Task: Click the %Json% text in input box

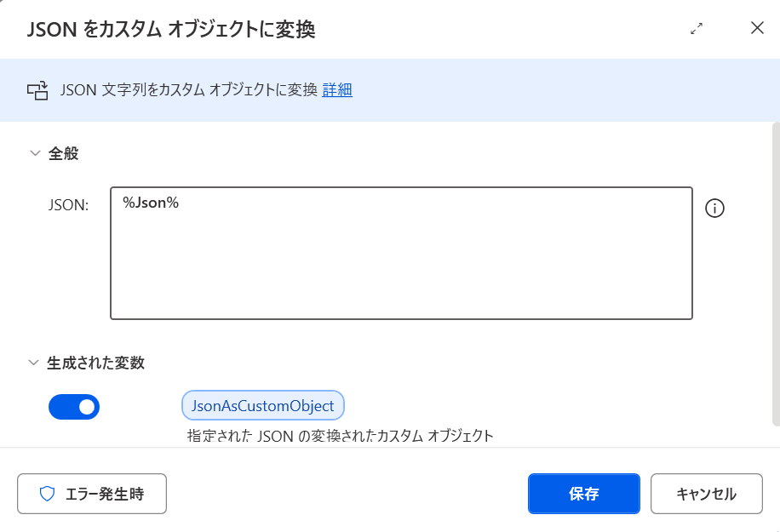Action: coord(151,203)
